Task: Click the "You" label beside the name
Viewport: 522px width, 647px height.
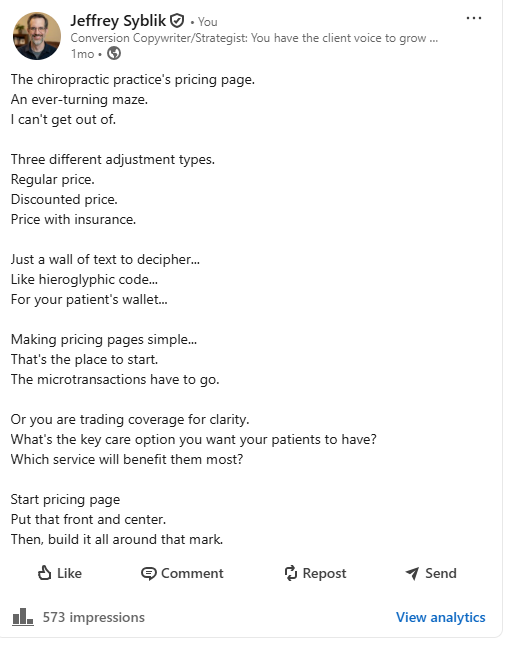Action: point(208,22)
